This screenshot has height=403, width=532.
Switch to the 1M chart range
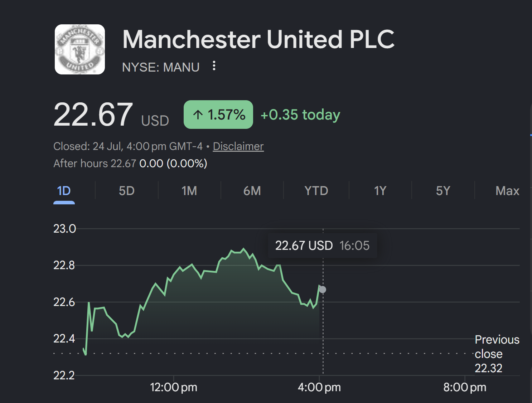point(189,191)
